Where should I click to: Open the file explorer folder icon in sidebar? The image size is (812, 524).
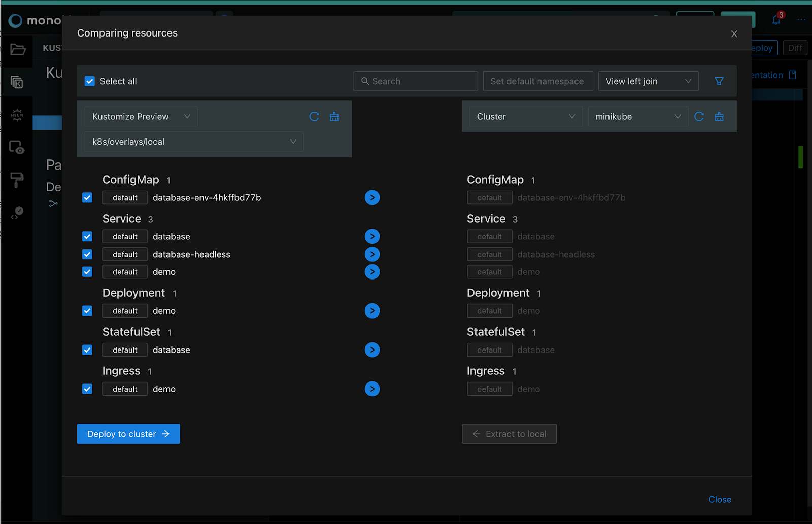[18, 49]
